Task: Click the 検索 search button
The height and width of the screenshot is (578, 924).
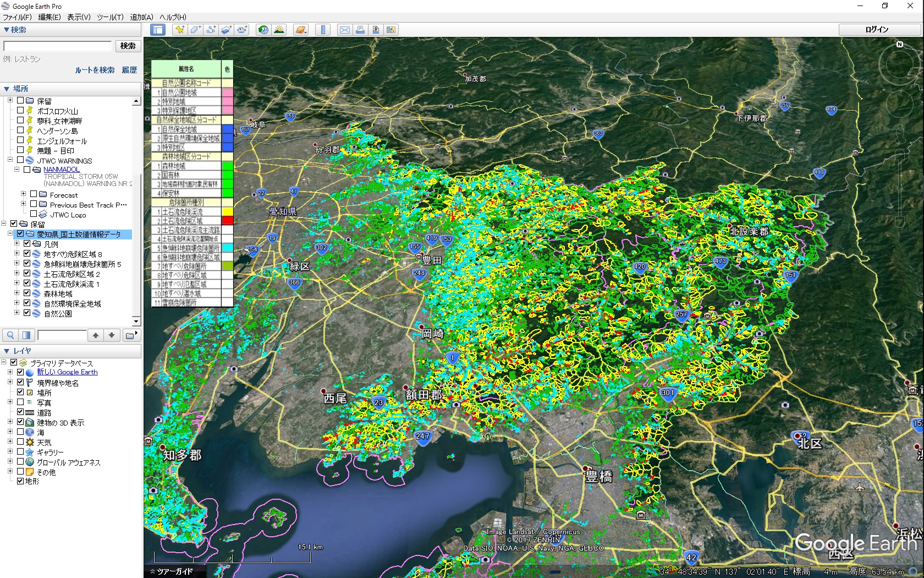Action: pyautogui.click(x=128, y=46)
